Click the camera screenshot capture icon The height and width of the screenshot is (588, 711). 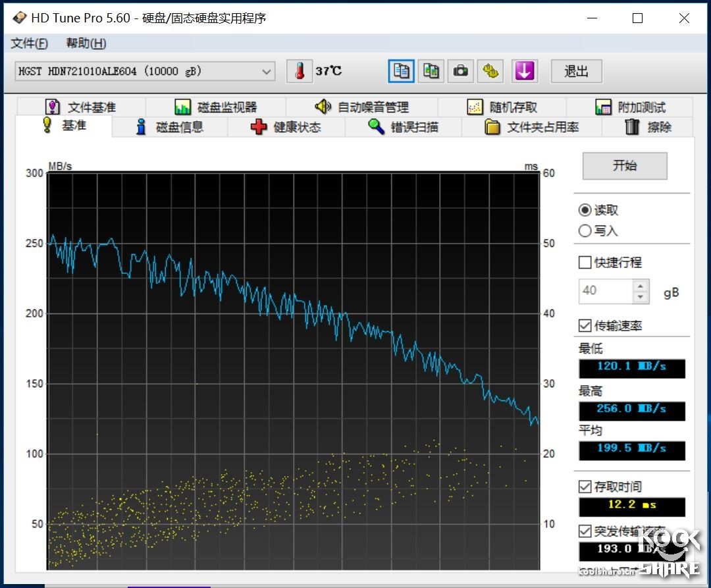[x=460, y=70]
